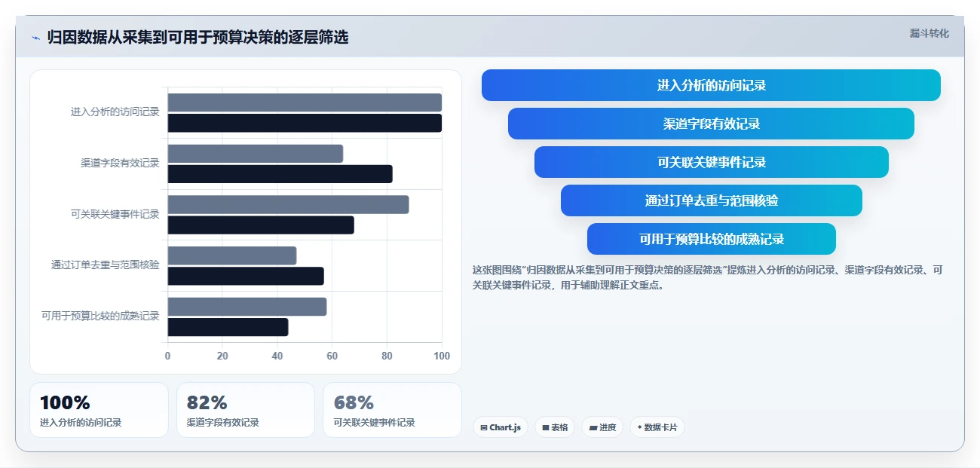Open the 100% 进入分析的访问记录 stat card
The image size is (980, 468).
tap(99, 410)
